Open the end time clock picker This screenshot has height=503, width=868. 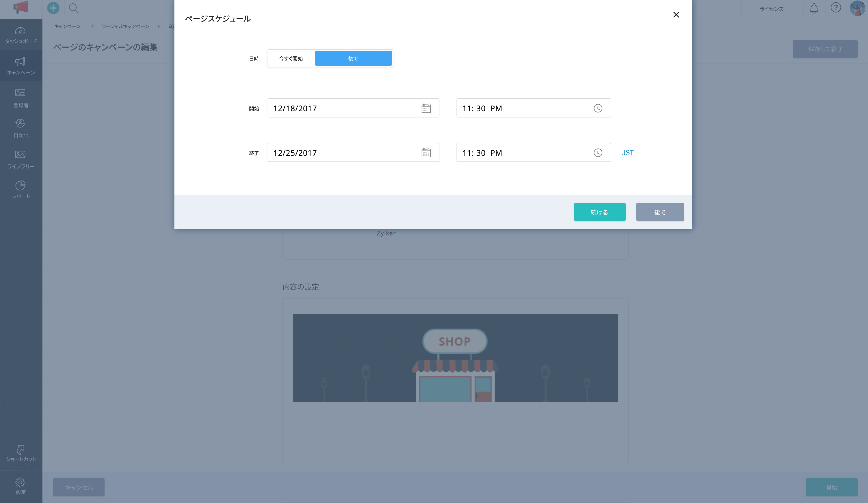click(x=598, y=152)
